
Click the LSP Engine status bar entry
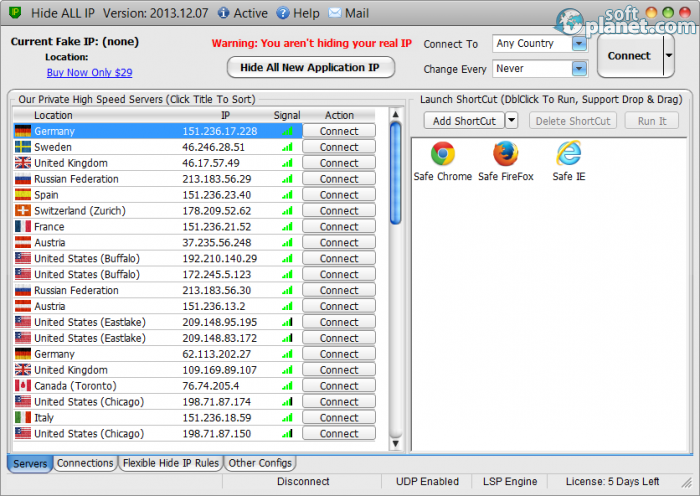click(510, 481)
